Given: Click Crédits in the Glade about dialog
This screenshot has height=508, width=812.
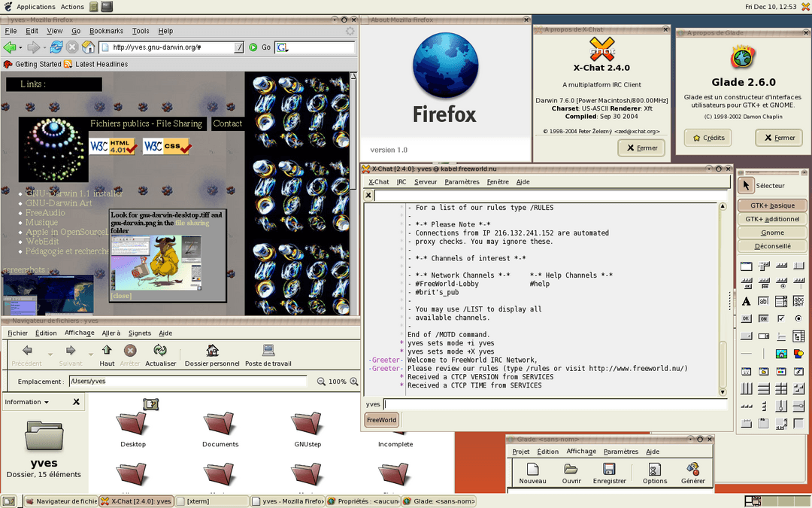Looking at the screenshot, I should tap(707, 138).
